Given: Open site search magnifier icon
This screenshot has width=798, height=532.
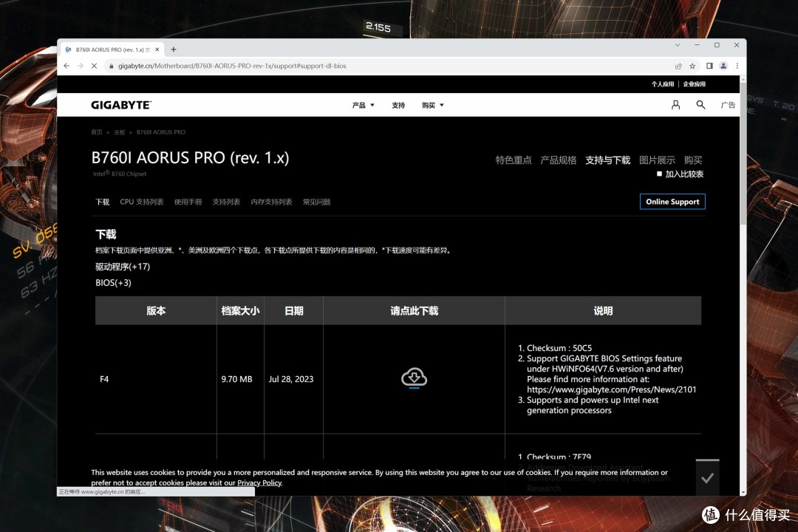Looking at the screenshot, I should tap(700, 105).
